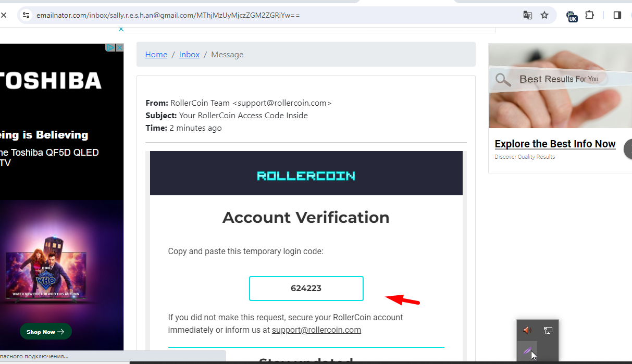Go to Home breadcrumb link
632x364 pixels.
pos(156,55)
